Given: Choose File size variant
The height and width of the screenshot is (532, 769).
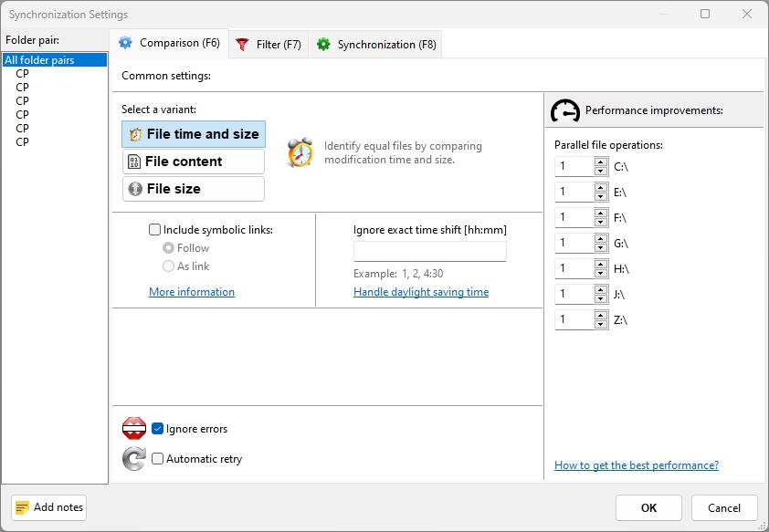Looking at the screenshot, I should (194, 189).
